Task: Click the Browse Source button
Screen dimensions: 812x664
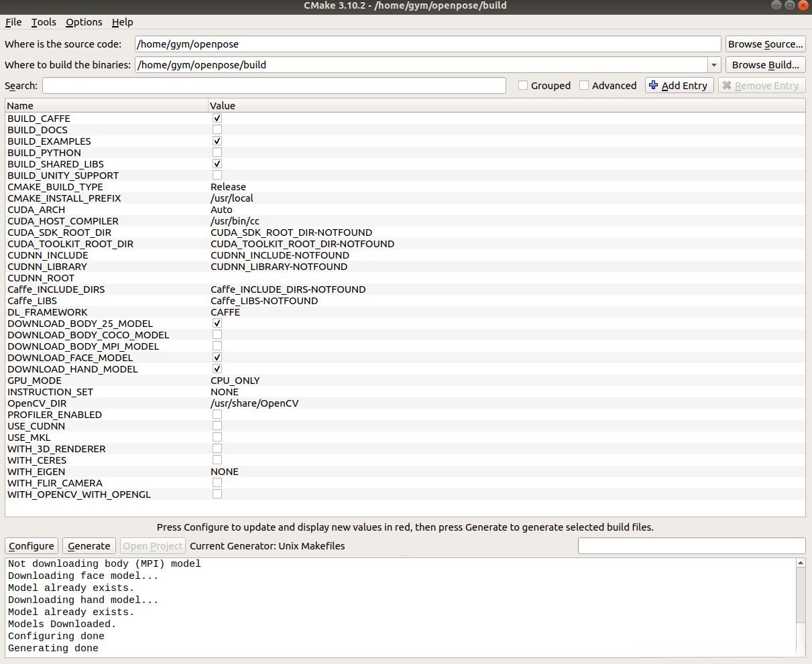Action: 766,44
